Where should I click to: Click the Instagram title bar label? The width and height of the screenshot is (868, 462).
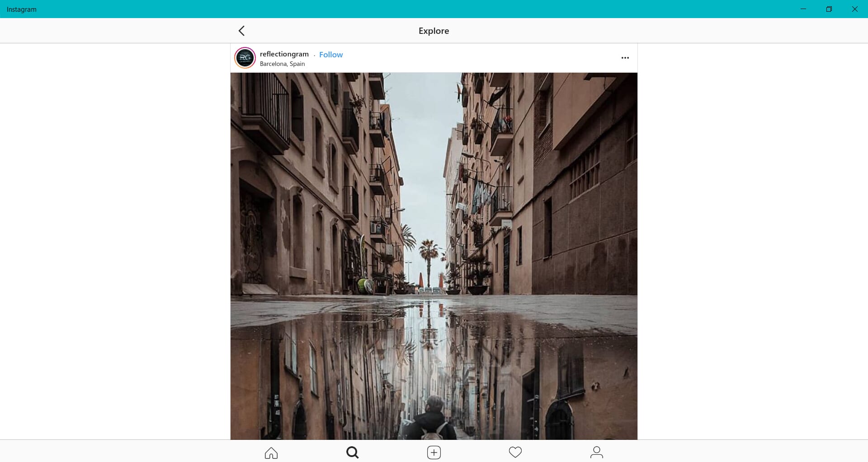pyautogui.click(x=22, y=9)
